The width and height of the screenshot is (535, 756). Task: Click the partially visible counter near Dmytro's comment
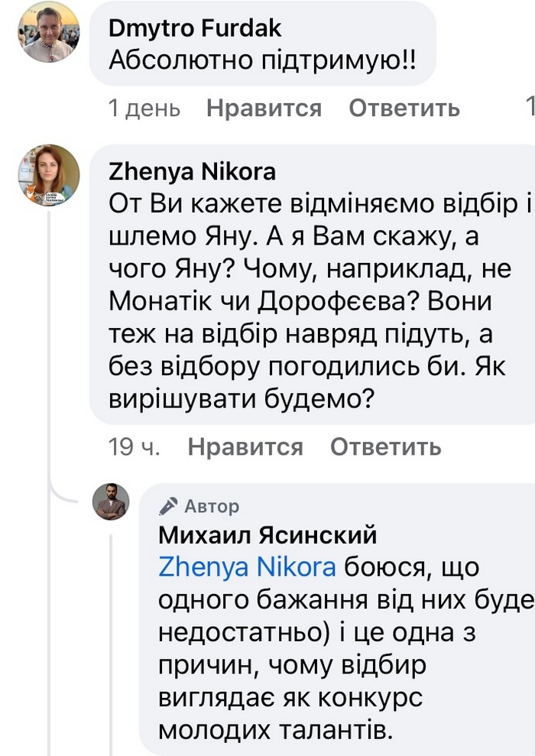pyautogui.click(x=530, y=108)
